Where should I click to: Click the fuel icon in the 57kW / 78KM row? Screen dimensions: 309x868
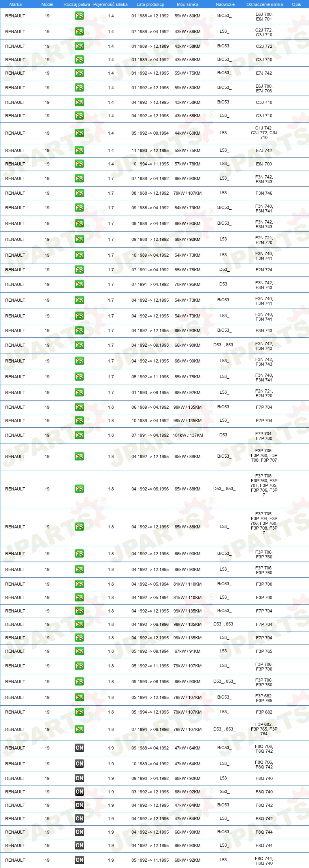coord(79,164)
